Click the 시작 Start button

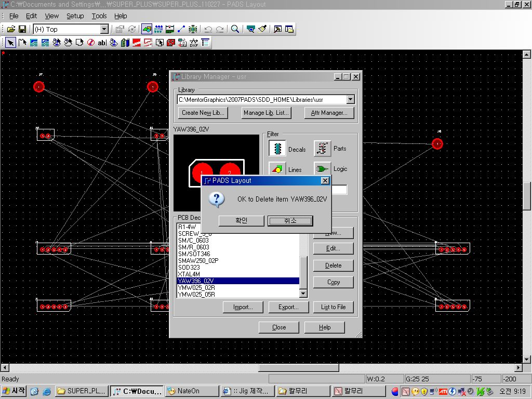(14, 391)
